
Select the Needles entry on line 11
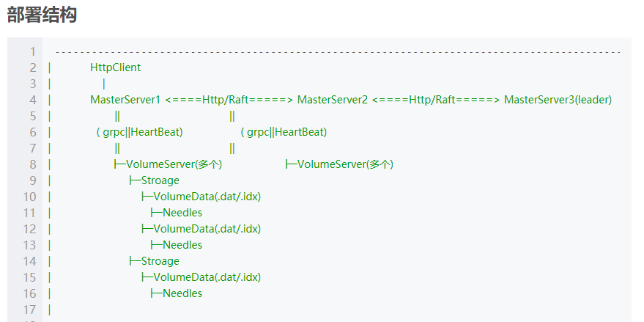click(x=182, y=213)
